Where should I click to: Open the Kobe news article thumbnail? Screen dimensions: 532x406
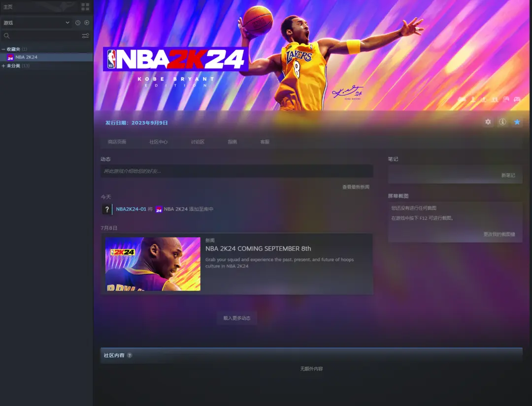pyautogui.click(x=153, y=264)
